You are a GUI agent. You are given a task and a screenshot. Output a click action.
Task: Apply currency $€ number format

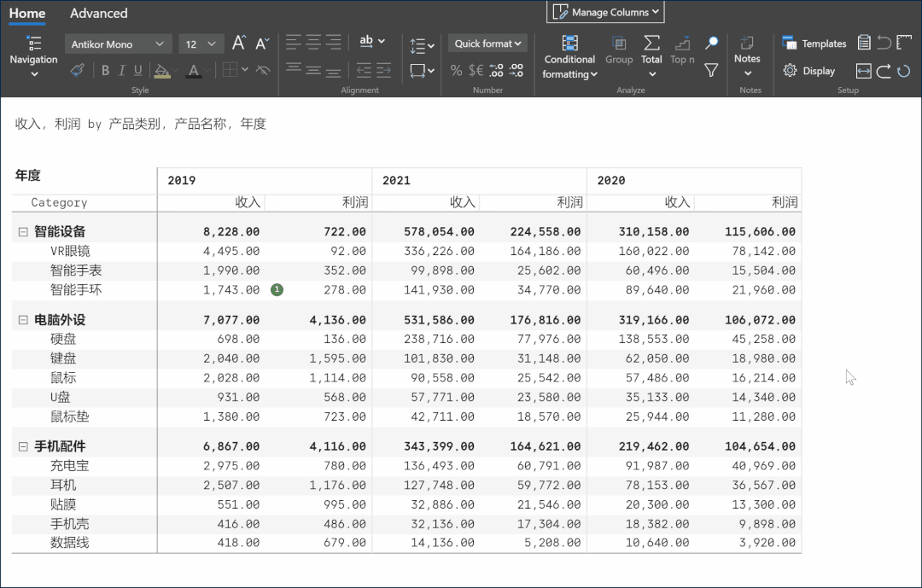[x=476, y=71]
